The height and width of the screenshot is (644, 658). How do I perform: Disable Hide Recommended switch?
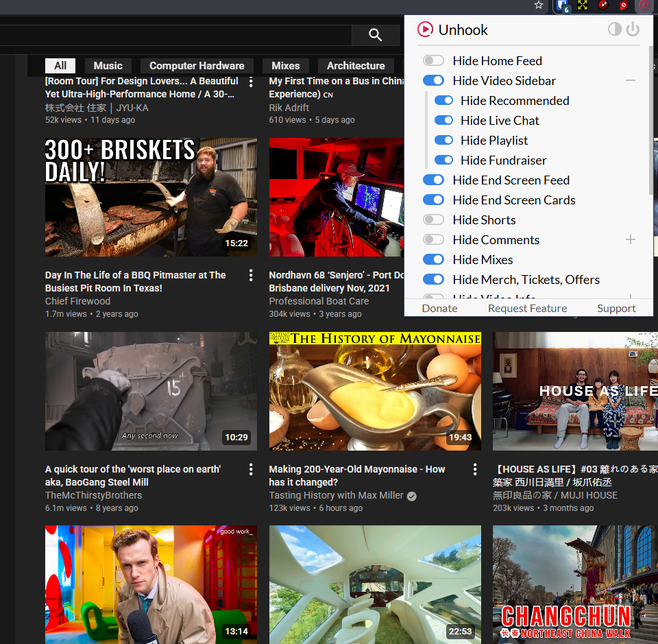443,100
